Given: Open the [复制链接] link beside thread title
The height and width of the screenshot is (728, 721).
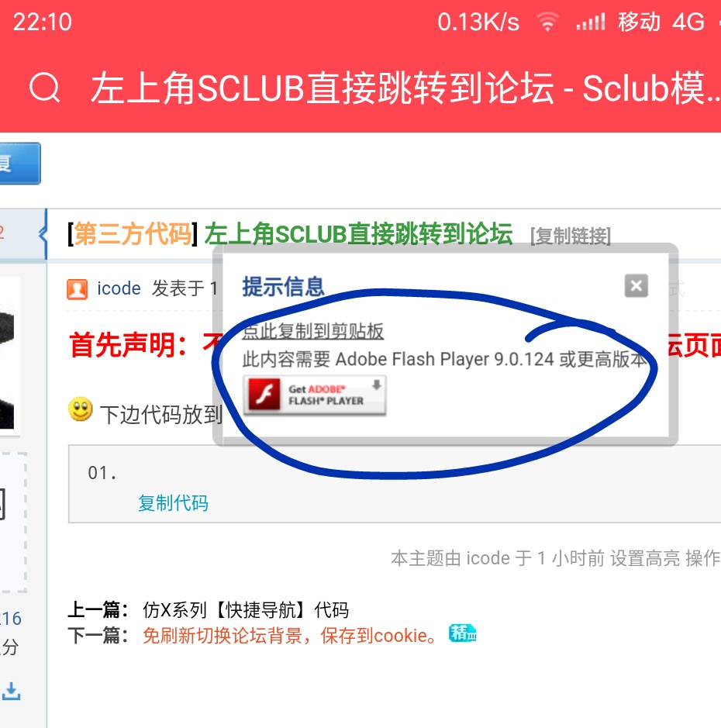Looking at the screenshot, I should (x=570, y=236).
